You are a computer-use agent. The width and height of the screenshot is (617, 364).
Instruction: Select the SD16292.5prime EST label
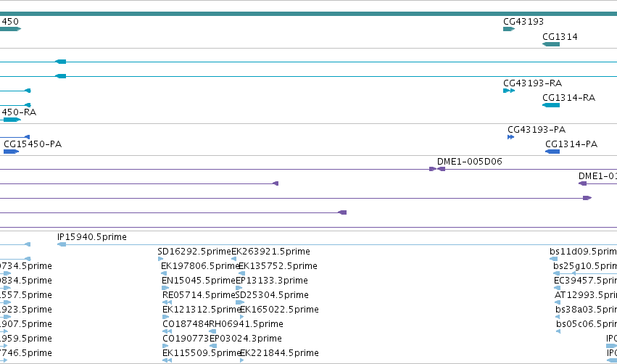pos(194,252)
